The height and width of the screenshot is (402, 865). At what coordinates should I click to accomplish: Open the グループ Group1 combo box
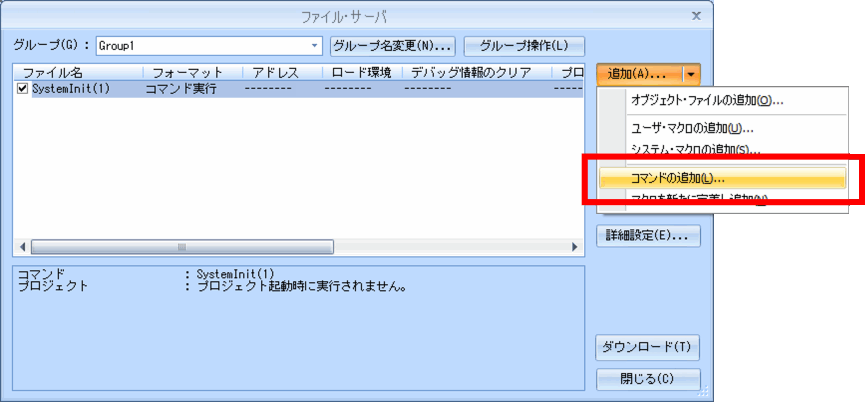[x=315, y=46]
